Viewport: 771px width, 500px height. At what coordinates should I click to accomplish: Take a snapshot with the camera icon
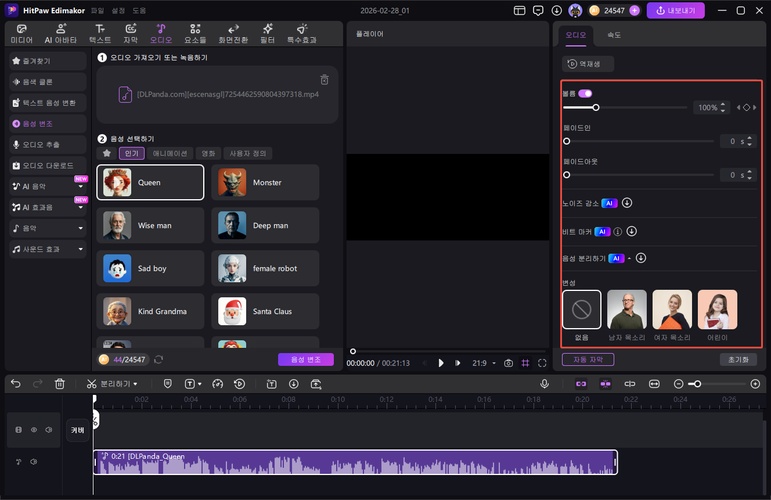508,363
